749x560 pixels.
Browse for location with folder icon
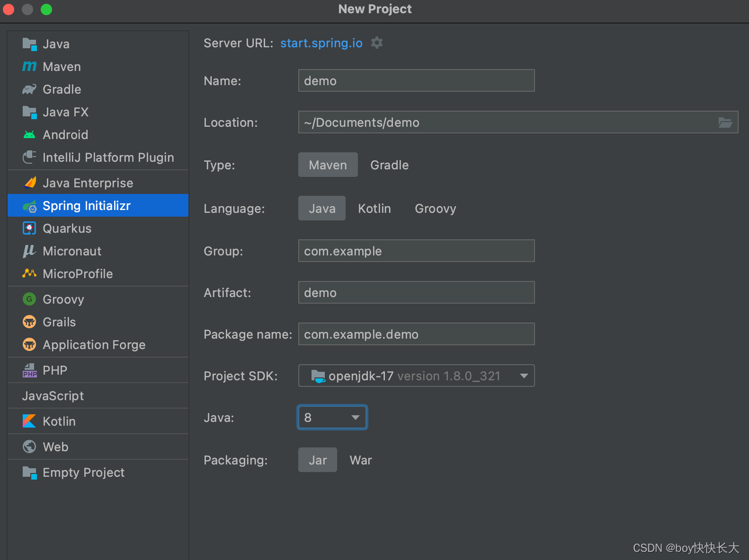point(726,122)
